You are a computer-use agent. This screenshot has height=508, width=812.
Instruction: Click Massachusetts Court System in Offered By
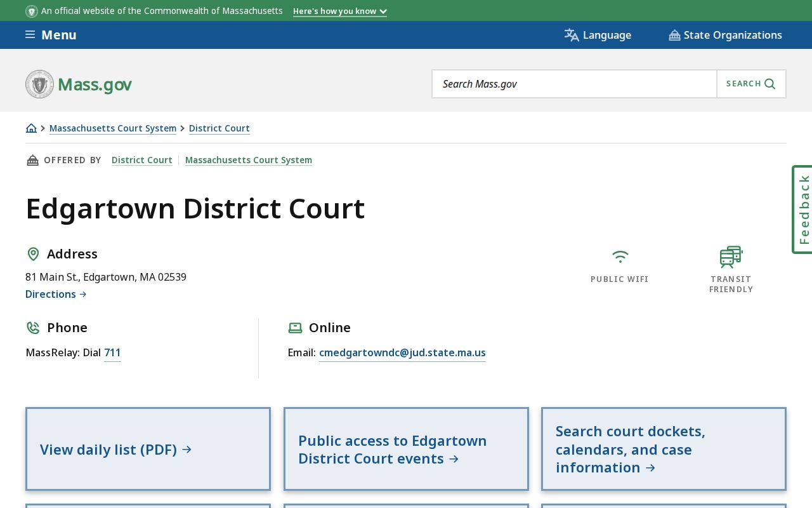tap(249, 160)
